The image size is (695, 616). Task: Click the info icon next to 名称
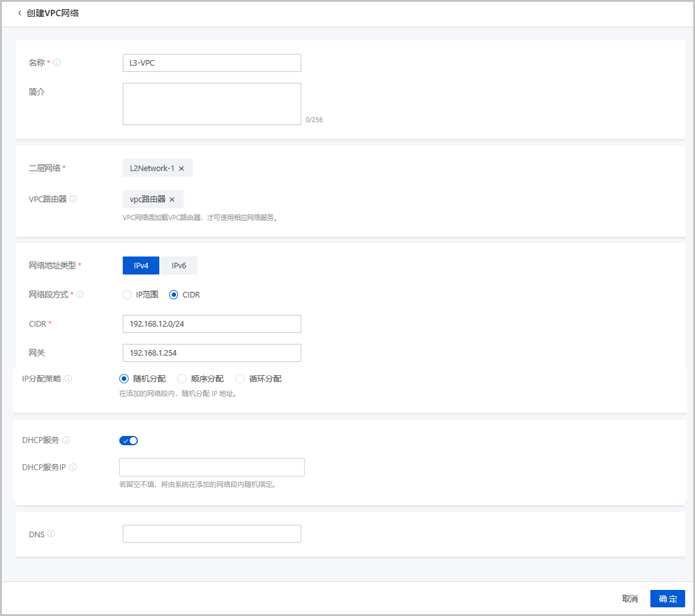pyautogui.click(x=56, y=63)
